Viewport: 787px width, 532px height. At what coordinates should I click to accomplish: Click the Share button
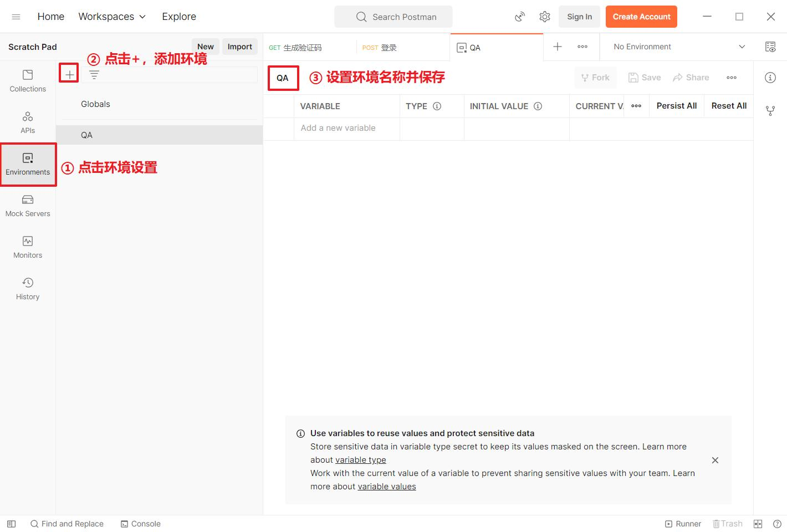[x=691, y=78]
